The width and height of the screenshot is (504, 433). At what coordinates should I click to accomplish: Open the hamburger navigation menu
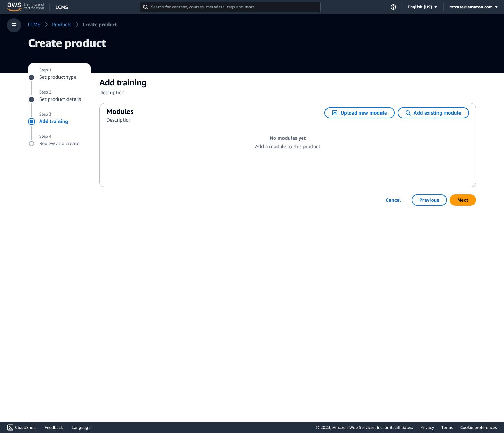pos(14,25)
